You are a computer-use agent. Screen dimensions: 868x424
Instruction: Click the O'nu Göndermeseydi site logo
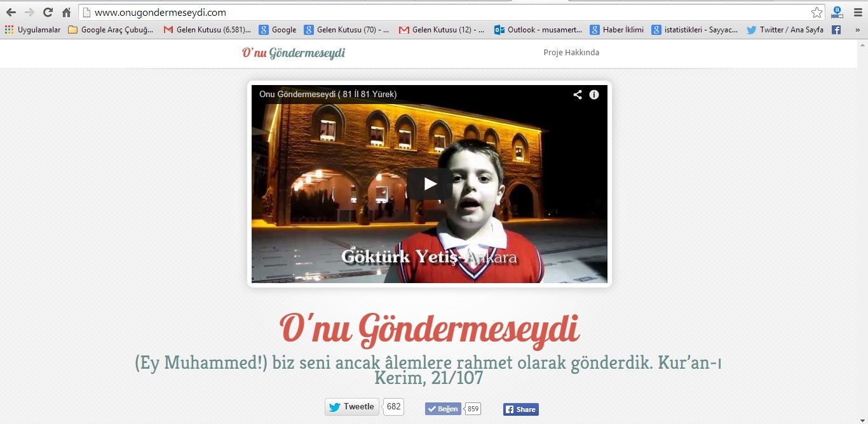pyautogui.click(x=293, y=53)
